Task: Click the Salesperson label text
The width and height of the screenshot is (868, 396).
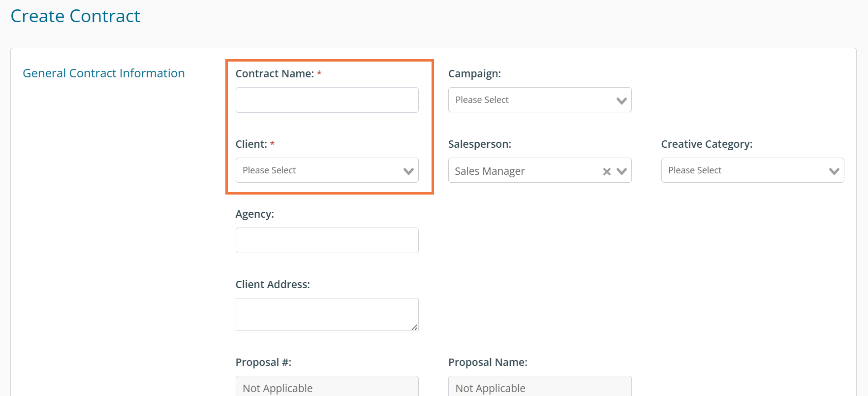Action: pyautogui.click(x=479, y=144)
